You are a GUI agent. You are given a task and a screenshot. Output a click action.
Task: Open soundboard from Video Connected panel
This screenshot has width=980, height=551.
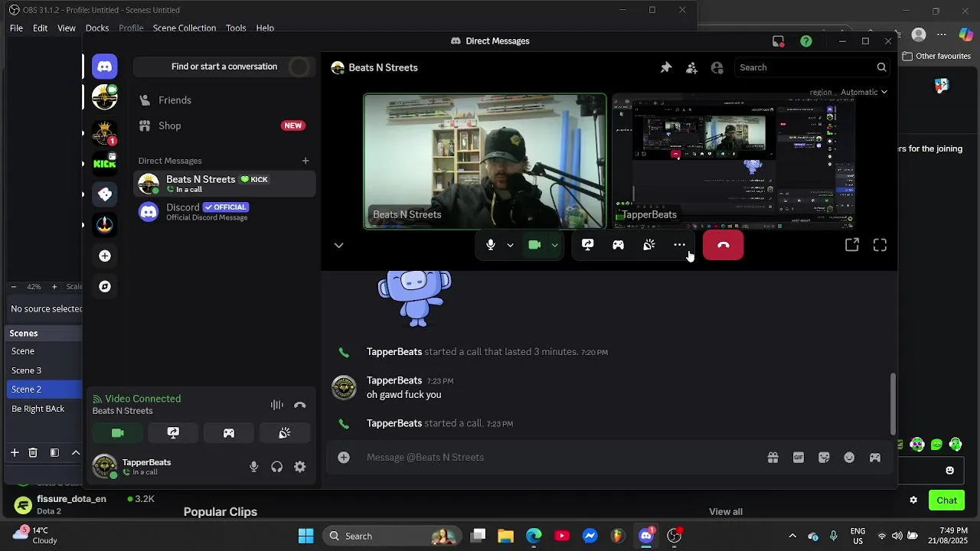point(285,433)
